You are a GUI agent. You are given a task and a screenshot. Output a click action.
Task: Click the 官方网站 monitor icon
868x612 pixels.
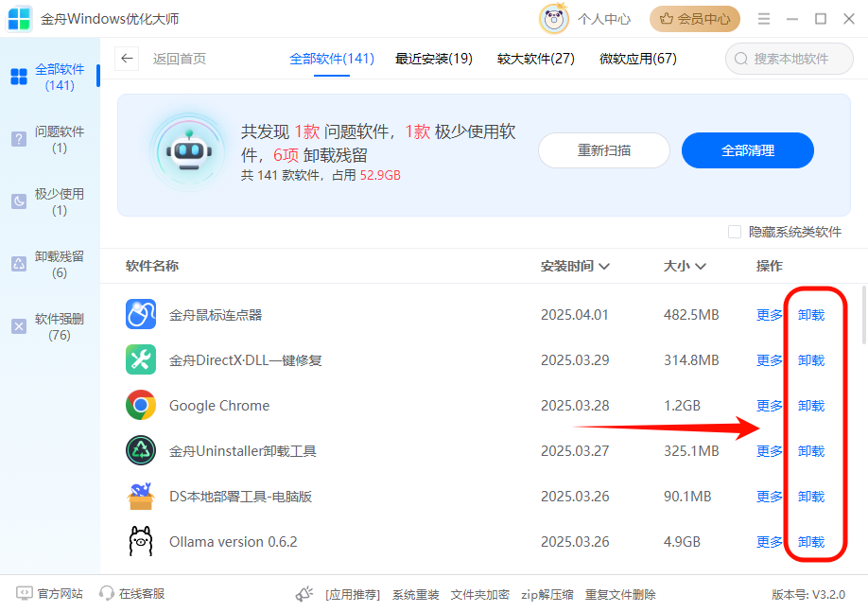25,594
